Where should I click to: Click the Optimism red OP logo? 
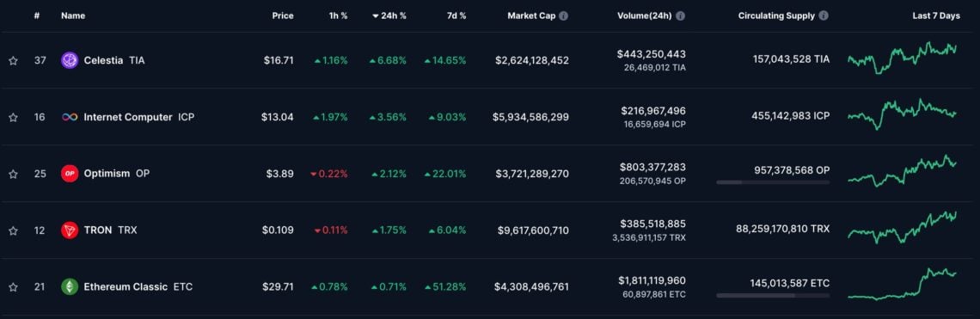pos(70,174)
